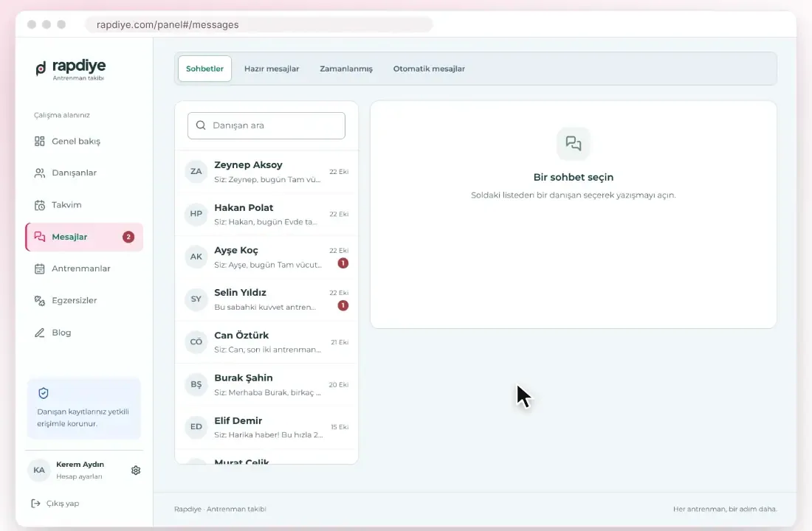Click the Danışan ara search field
This screenshot has width=812, height=531.
(266, 125)
